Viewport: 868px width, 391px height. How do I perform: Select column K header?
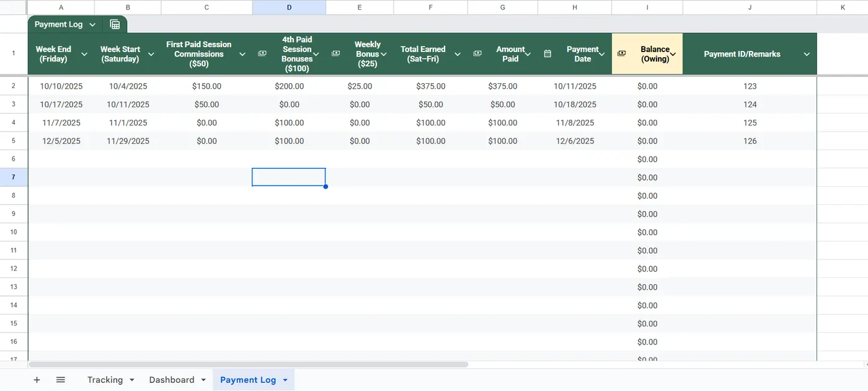[x=842, y=7]
